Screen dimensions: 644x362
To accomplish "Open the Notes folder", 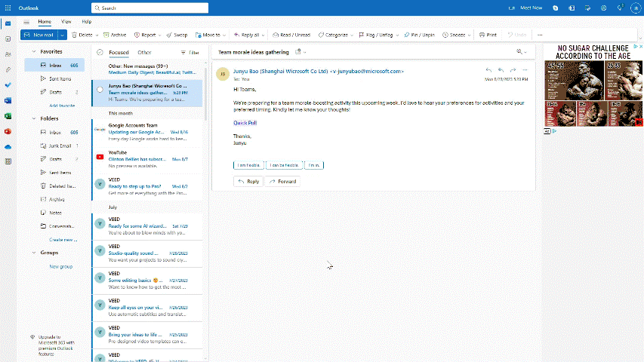I will [54, 213].
